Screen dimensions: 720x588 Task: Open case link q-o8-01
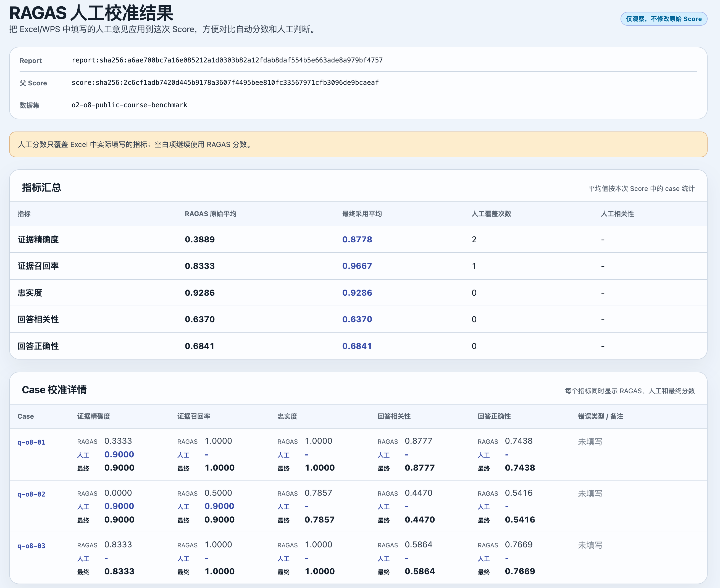pos(31,442)
